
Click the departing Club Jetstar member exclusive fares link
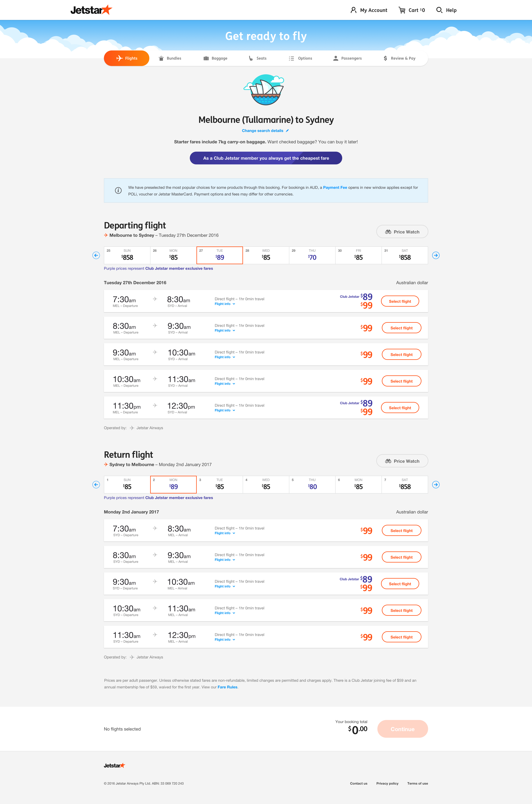click(x=179, y=269)
